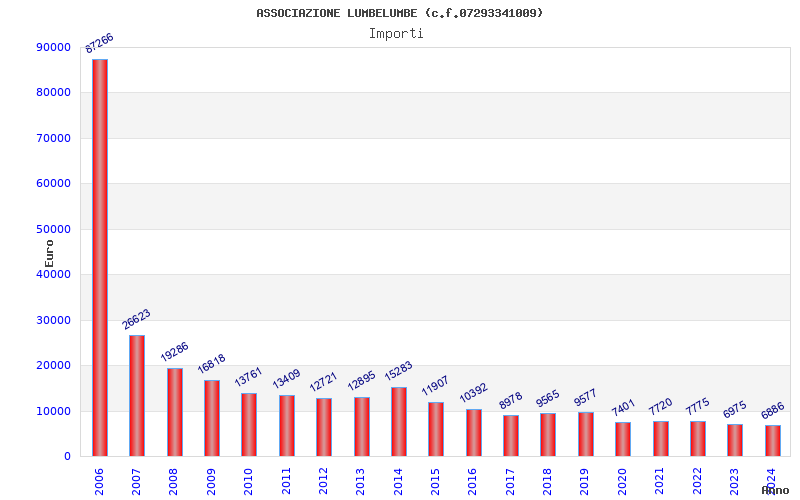This screenshot has height=500, width=800.
Task: Click the 2022 bar
Action: (x=698, y=439)
